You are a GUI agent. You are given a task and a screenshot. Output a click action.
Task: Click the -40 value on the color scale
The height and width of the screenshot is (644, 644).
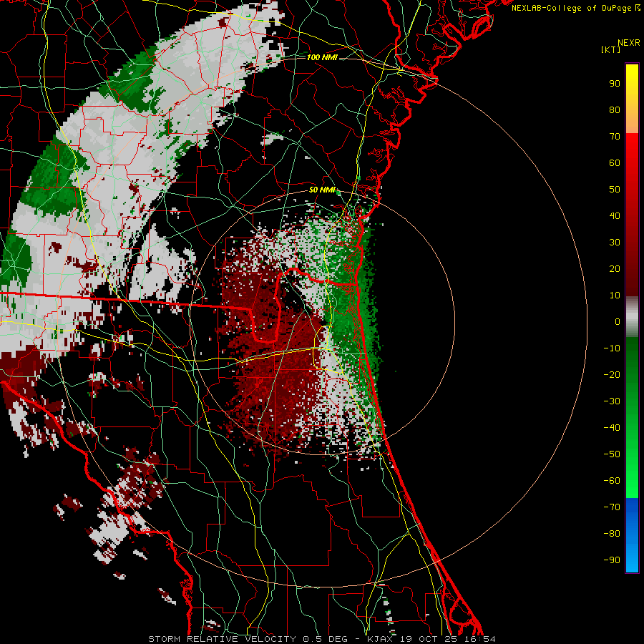coord(612,428)
